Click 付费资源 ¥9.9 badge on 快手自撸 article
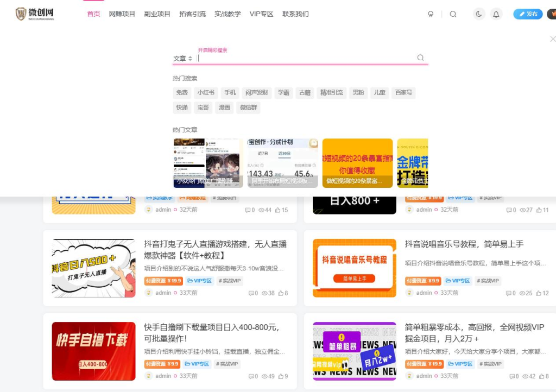 click(x=162, y=364)
